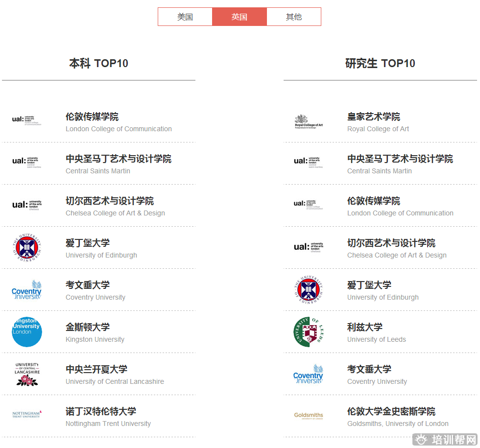This screenshot has height=448, width=480.
Task: Click the ual logo beside undergraduate London College of Communication
Action: (x=26, y=120)
